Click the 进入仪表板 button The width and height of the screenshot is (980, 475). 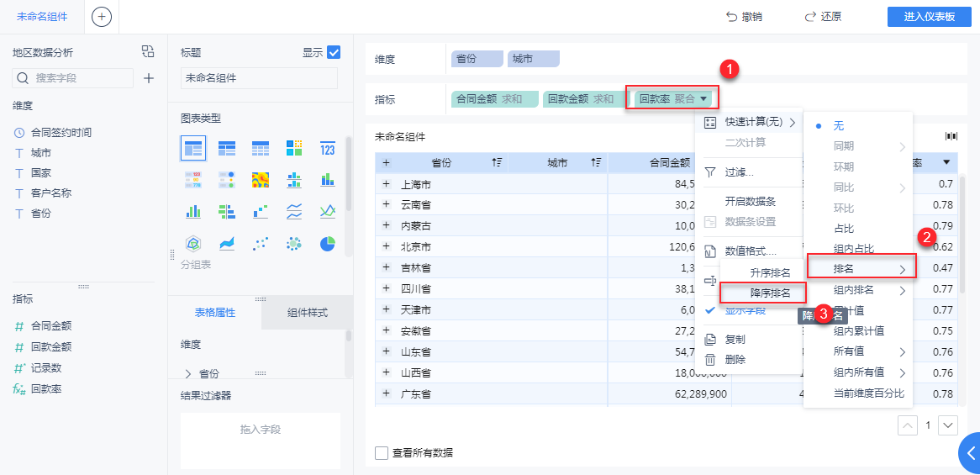click(x=929, y=17)
